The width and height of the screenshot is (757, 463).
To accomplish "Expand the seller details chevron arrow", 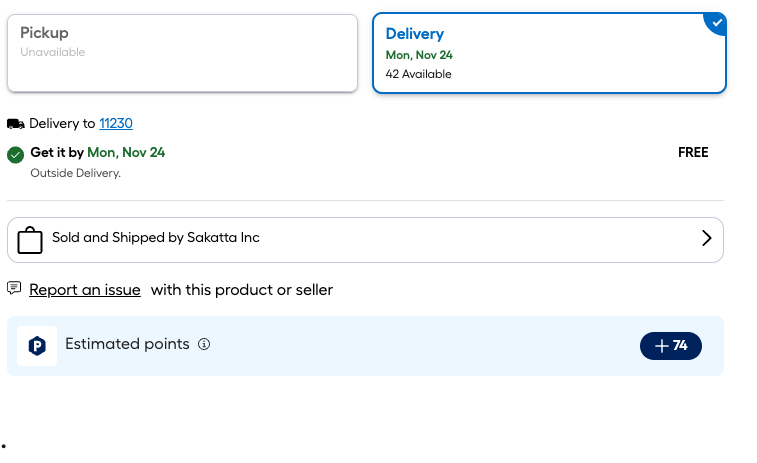I will (x=706, y=239).
